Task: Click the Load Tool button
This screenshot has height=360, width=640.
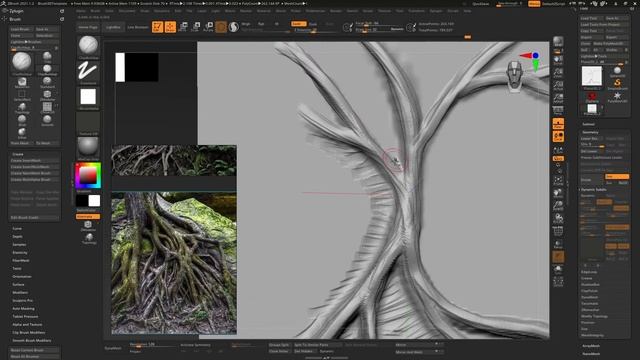Action: click(x=591, y=18)
